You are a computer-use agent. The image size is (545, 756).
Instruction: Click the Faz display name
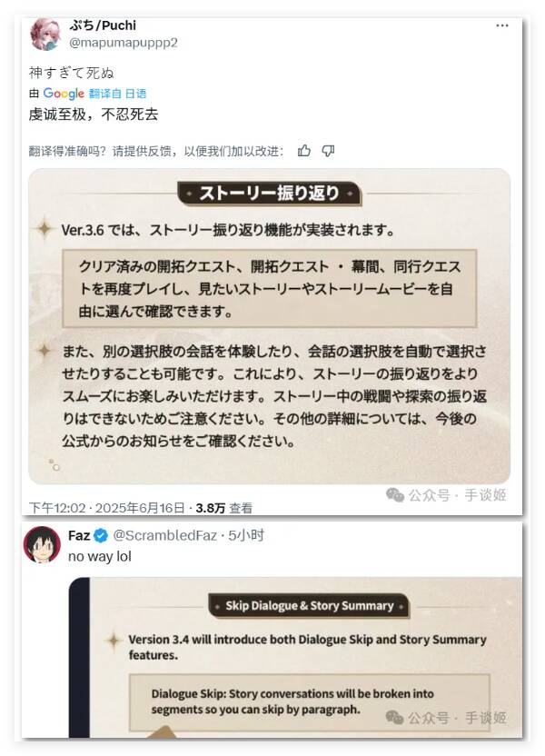coord(79,536)
